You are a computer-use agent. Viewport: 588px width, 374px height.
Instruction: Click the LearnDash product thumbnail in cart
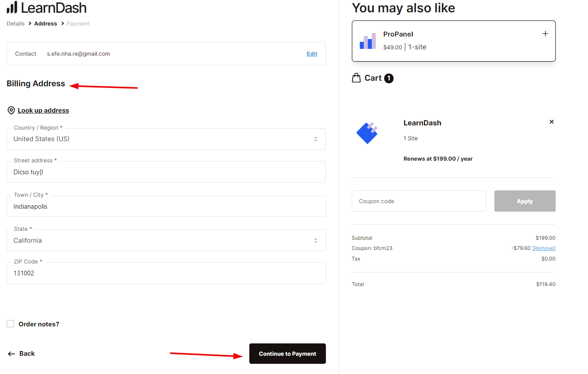pyautogui.click(x=367, y=133)
